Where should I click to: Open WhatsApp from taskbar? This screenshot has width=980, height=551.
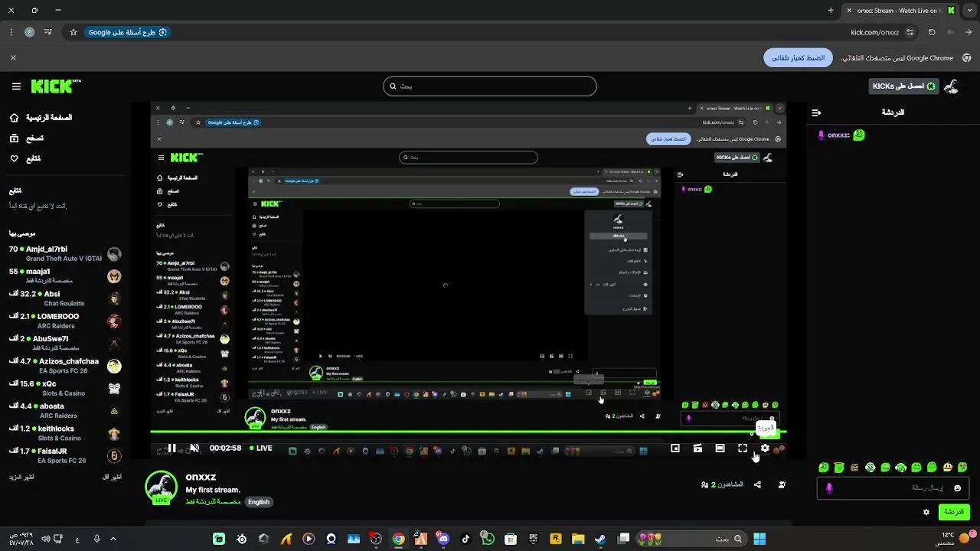pos(488,539)
